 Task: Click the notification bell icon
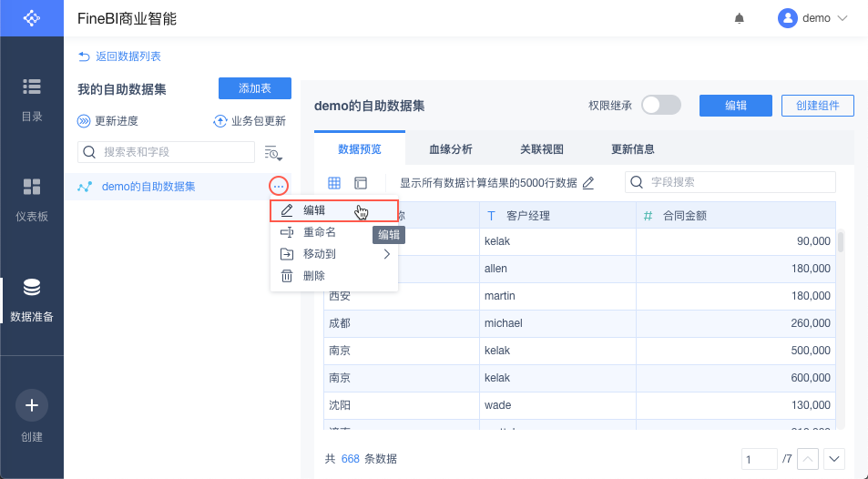coord(739,18)
